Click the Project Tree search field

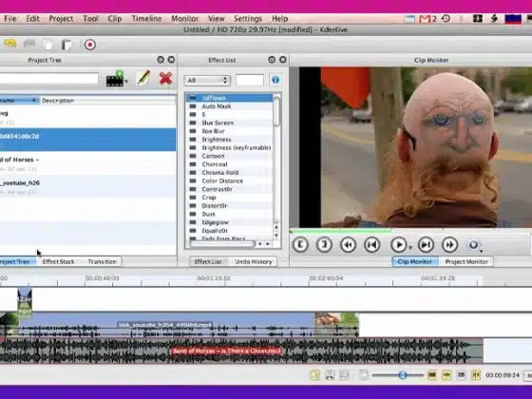coord(48,78)
